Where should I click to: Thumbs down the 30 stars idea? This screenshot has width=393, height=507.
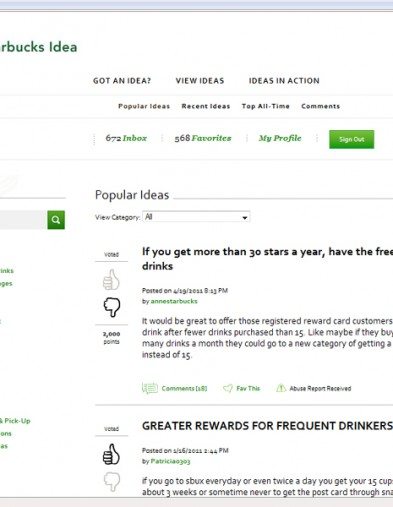tap(112, 307)
